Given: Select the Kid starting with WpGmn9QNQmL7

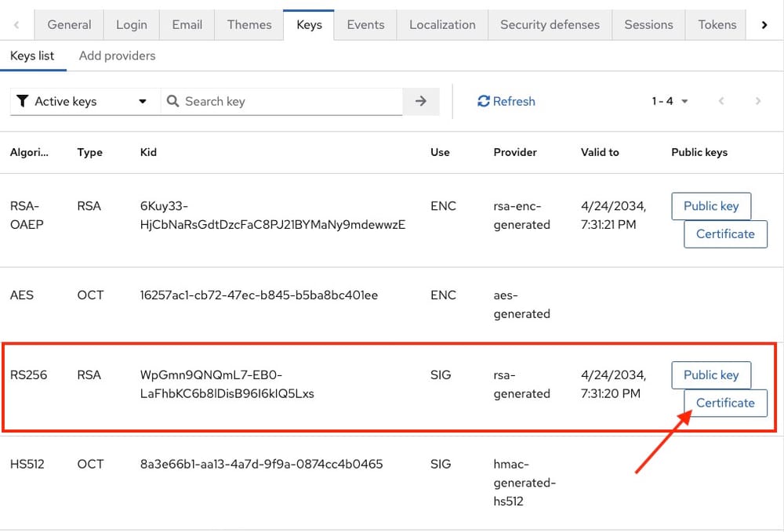Looking at the screenshot, I should click(227, 384).
